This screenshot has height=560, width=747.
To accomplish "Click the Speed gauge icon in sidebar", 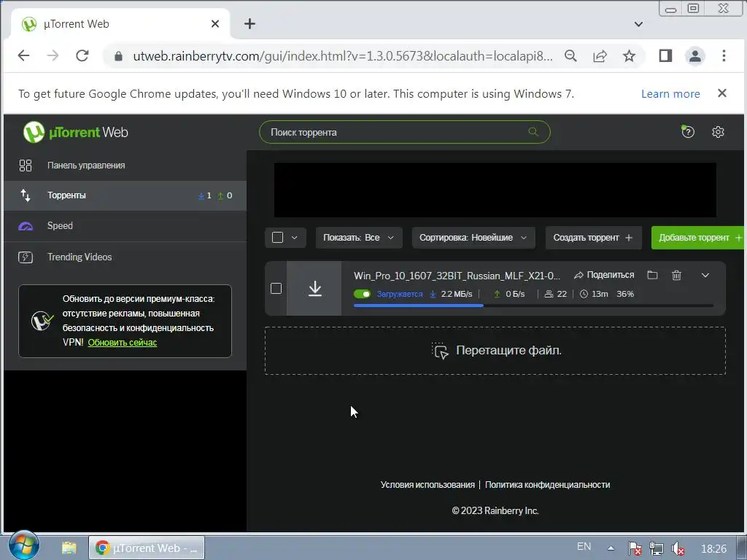I will coord(26,226).
